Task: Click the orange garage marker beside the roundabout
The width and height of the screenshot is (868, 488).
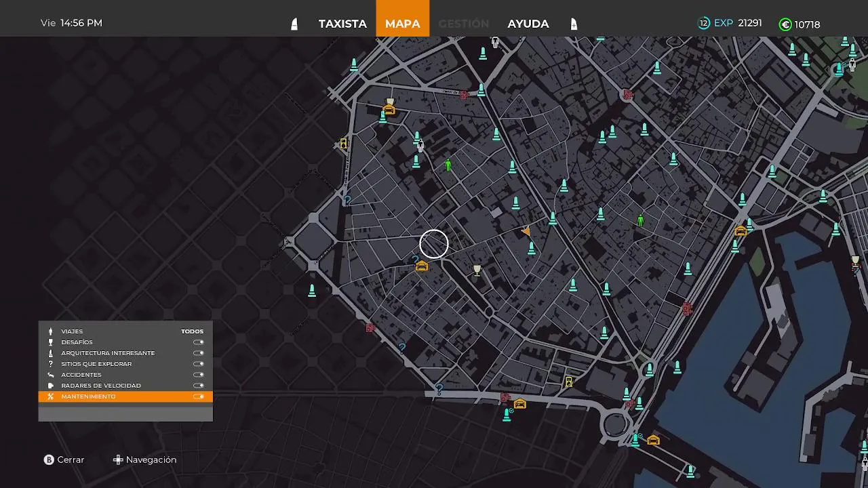Action: point(653,441)
